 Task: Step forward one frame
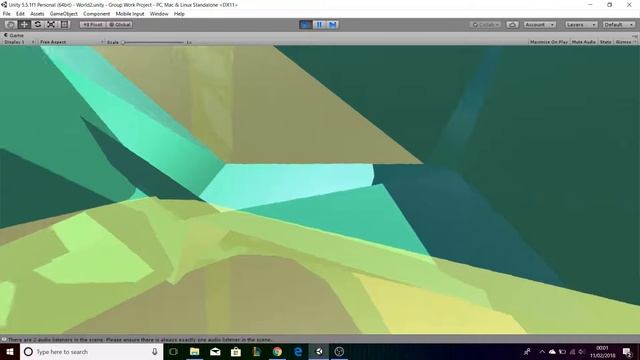pos(333,24)
